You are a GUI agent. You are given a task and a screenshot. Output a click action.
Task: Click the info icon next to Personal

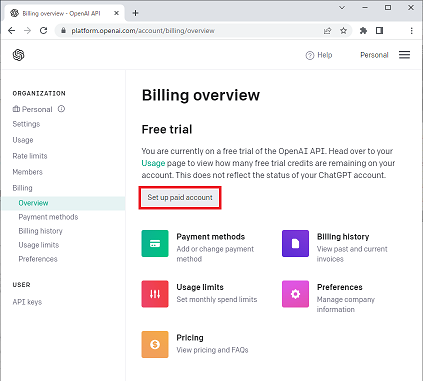tap(61, 109)
